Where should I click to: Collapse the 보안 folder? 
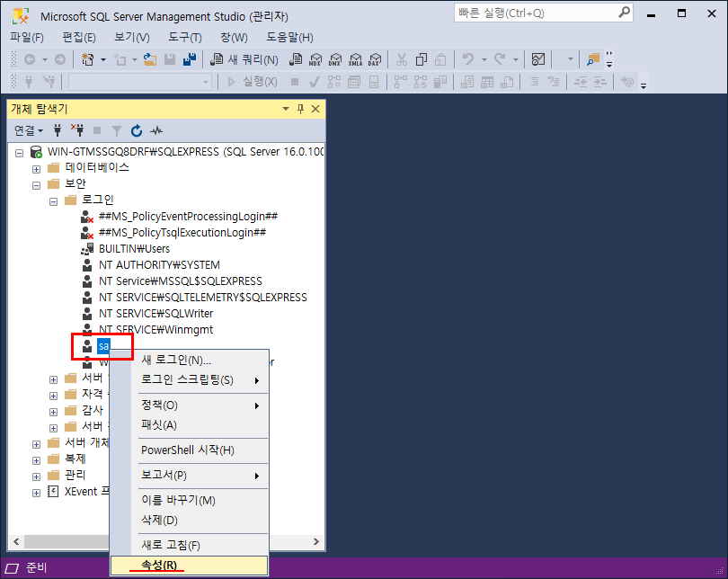(36, 185)
